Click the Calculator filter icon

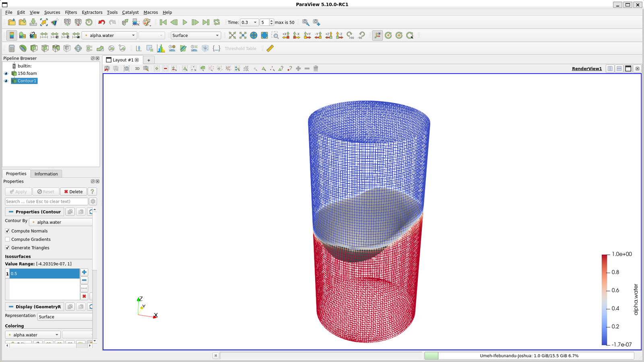point(12,48)
